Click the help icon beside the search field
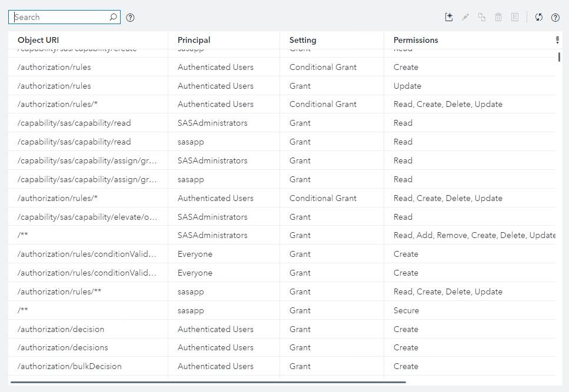569x392 pixels. click(130, 17)
